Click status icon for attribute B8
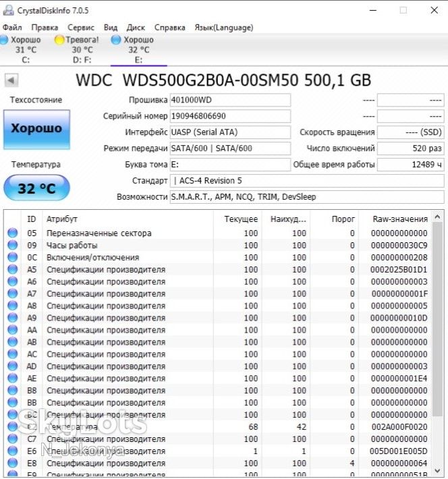The height and width of the screenshot is (479, 448). pyautogui.click(x=13, y=390)
